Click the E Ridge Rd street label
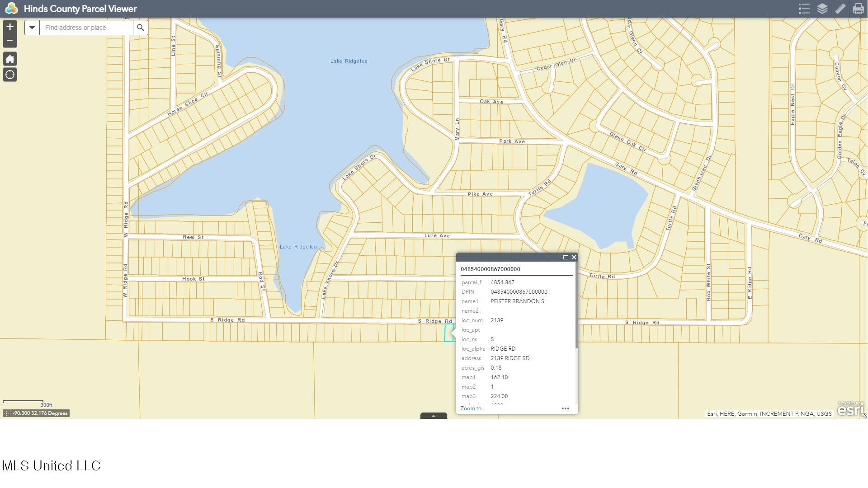This screenshot has width=868, height=488. click(x=750, y=283)
